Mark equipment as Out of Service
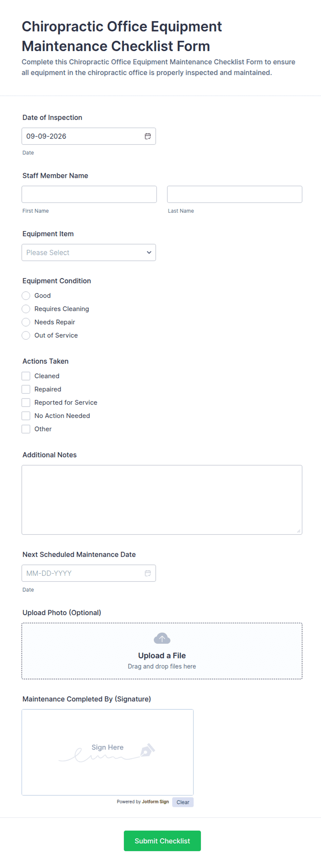The height and width of the screenshot is (868, 321). tap(26, 335)
